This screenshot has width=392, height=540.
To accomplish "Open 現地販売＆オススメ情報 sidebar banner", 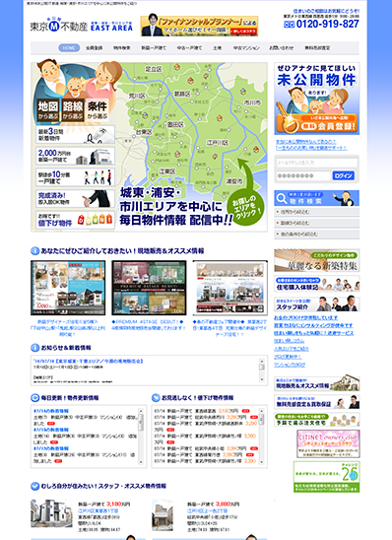I will pyautogui.click(x=316, y=383).
